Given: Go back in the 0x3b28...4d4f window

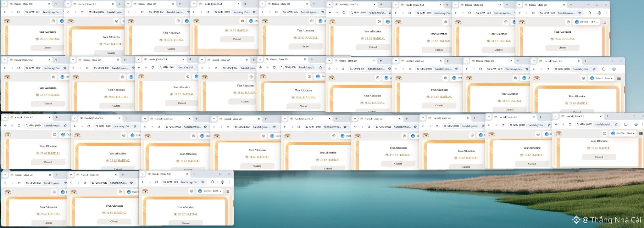Looking at the screenshot, I should click(x=519, y=13).
